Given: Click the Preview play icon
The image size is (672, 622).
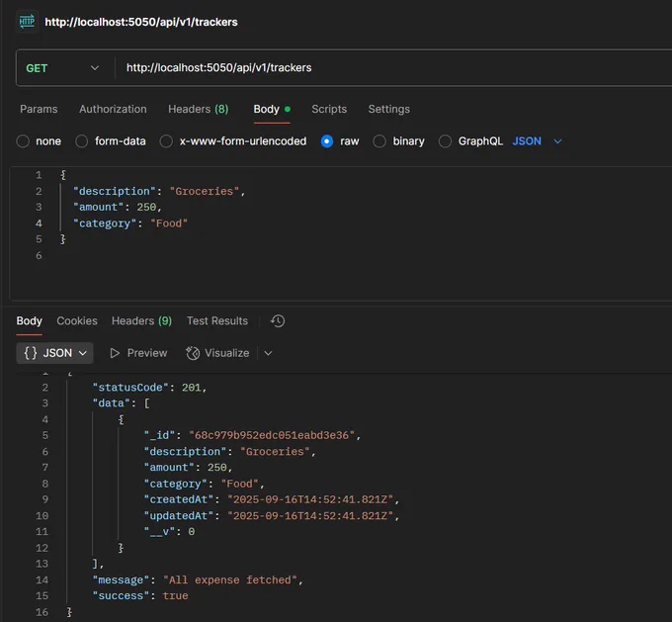Looking at the screenshot, I should coord(115,353).
